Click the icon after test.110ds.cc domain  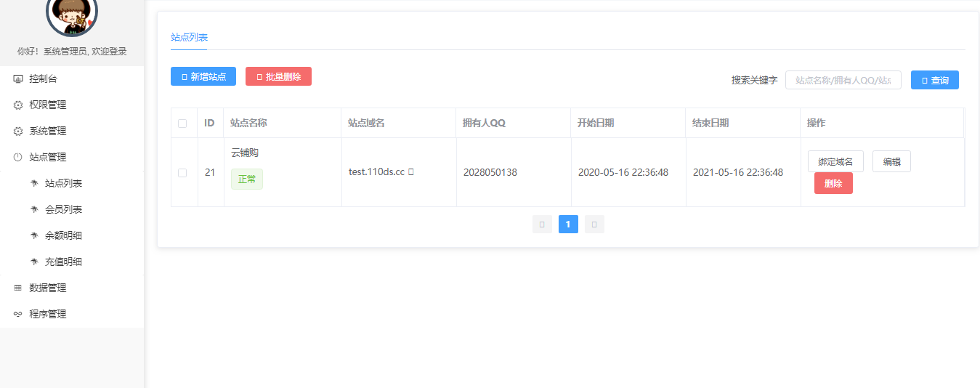[x=411, y=172]
